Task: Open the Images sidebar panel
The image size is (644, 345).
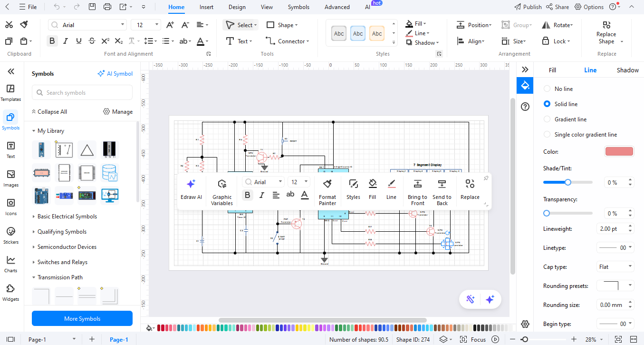Action: (10, 178)
